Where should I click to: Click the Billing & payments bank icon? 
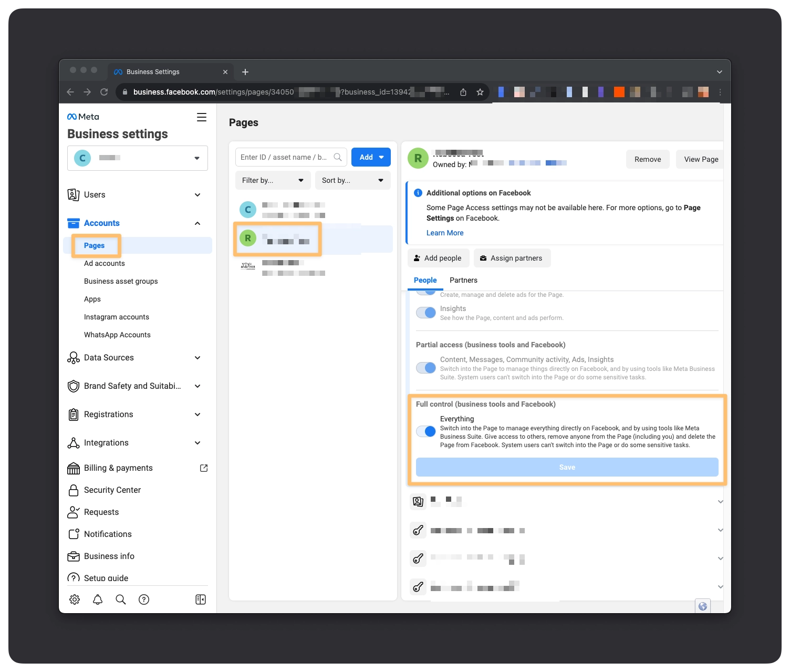[x=74, y=468]
